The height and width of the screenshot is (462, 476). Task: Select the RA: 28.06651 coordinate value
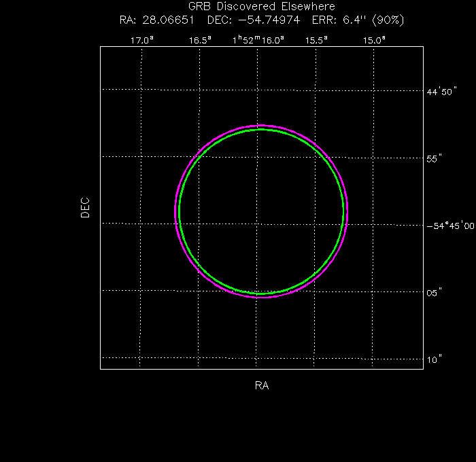tap(157, 20)
